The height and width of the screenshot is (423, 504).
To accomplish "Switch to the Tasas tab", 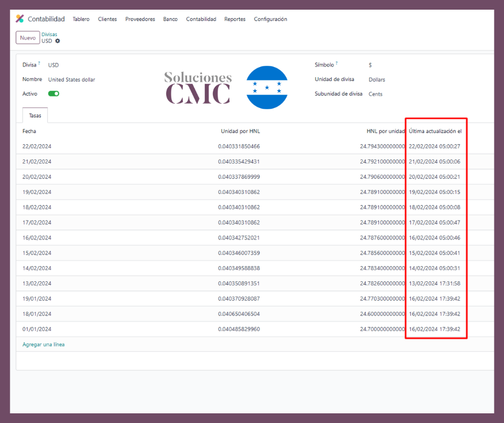I will [x=35, y=115].
